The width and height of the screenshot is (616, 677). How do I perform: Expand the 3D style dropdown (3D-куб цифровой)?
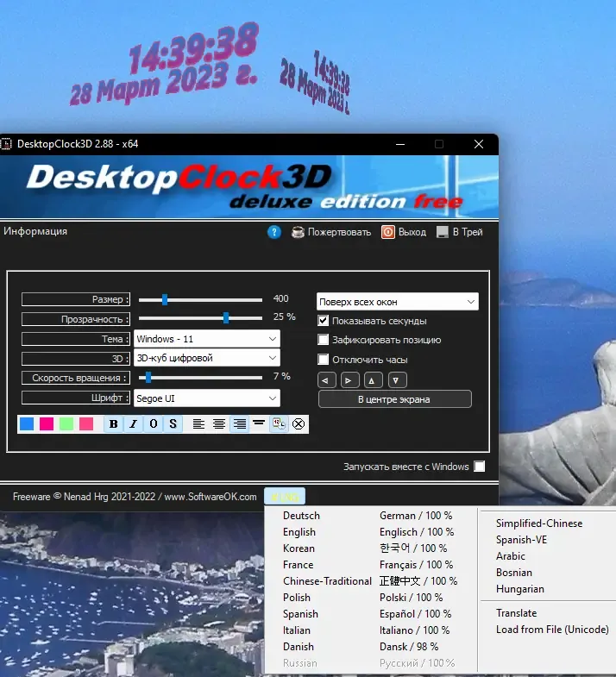pos(207,358)
